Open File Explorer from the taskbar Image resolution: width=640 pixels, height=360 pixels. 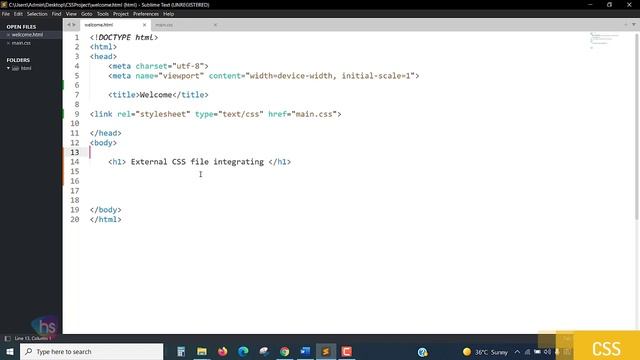pyautogui.click(x=202, y=351)
